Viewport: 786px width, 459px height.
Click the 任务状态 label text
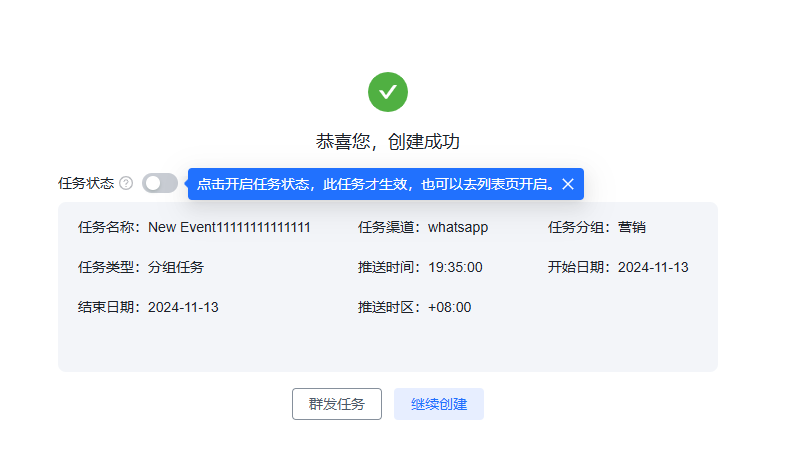[86, 183]
